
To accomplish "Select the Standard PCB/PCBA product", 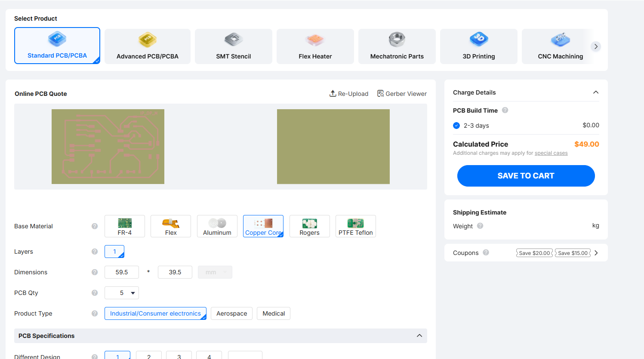I will pyautogui.click(x=57, y=46).
